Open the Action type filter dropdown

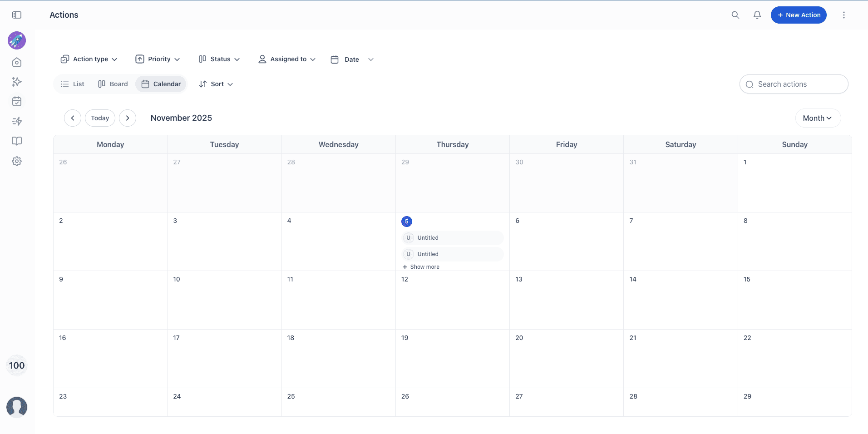(89, 59)
